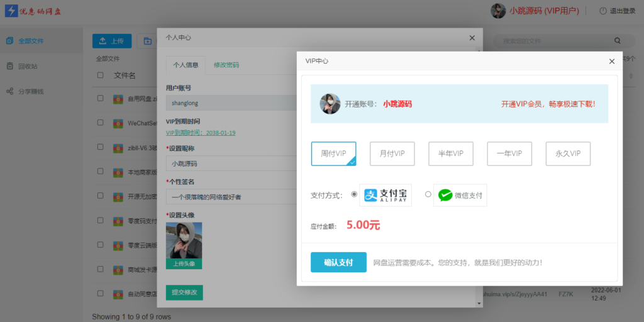Check the box for 开源无加密 file
This screenshot has width=644, height=322.
click(100, 196)
